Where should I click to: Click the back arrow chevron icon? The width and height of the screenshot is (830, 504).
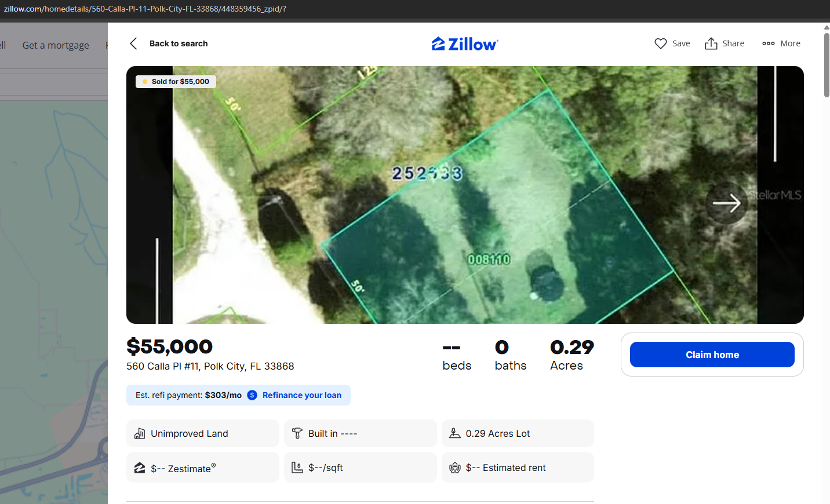(x=134, y=43)
